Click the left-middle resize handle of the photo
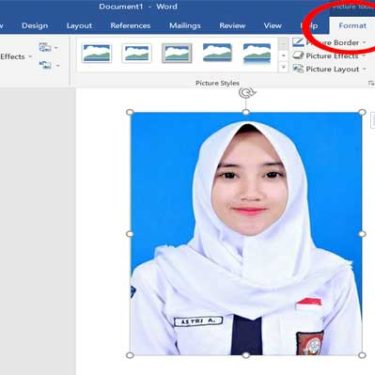Image resolution: width=375 pixels, height=375 pixels. click(x=130, y=234)
